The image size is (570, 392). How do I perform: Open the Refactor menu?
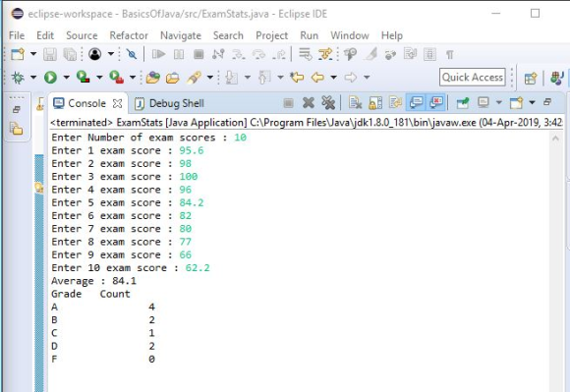click(x=129, y=35)
